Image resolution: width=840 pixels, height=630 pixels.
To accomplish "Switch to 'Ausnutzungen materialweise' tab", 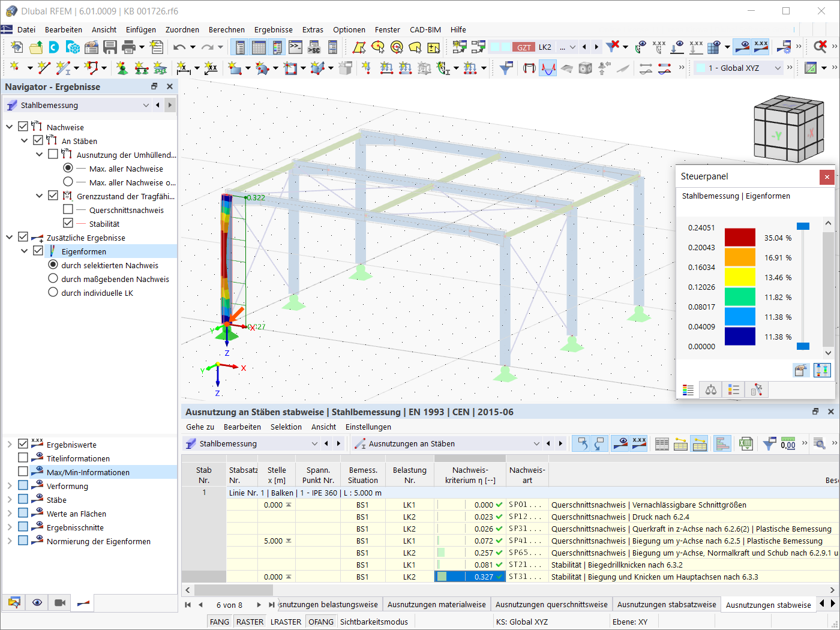I will pyautogui.click(x=437, y=604).
